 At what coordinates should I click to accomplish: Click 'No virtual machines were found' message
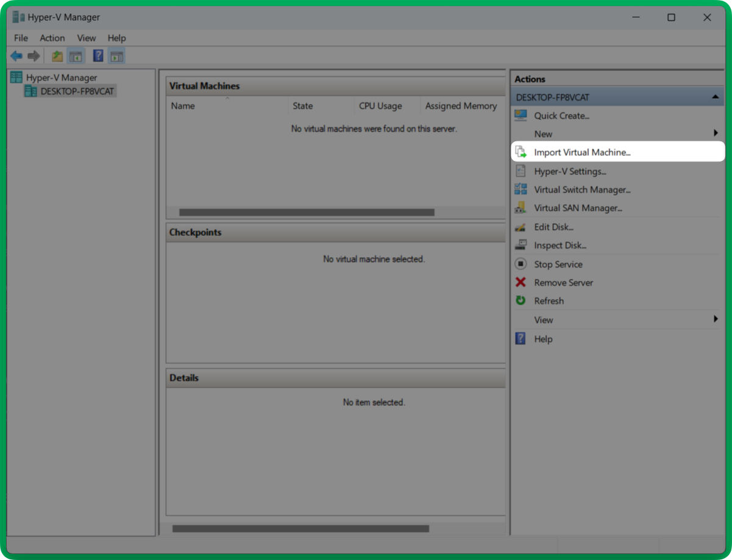[374, 129]
